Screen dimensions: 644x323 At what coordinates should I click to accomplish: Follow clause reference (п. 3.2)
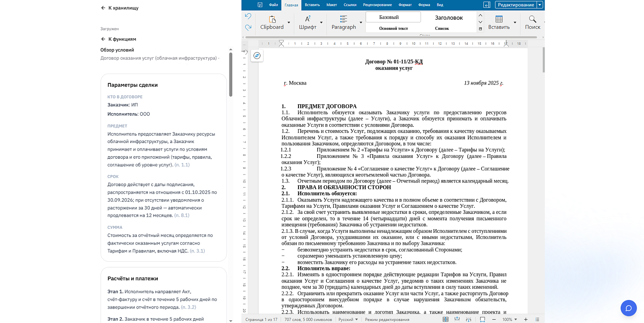click(x=188, y=307)
